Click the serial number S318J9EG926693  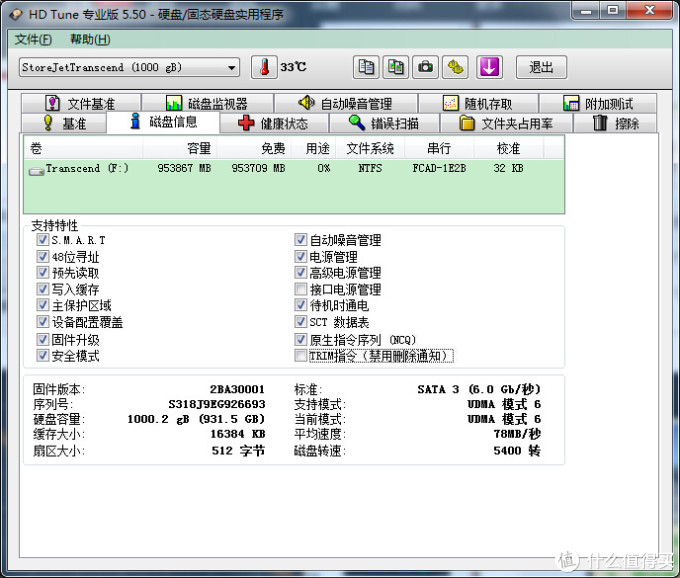(217, 404)
